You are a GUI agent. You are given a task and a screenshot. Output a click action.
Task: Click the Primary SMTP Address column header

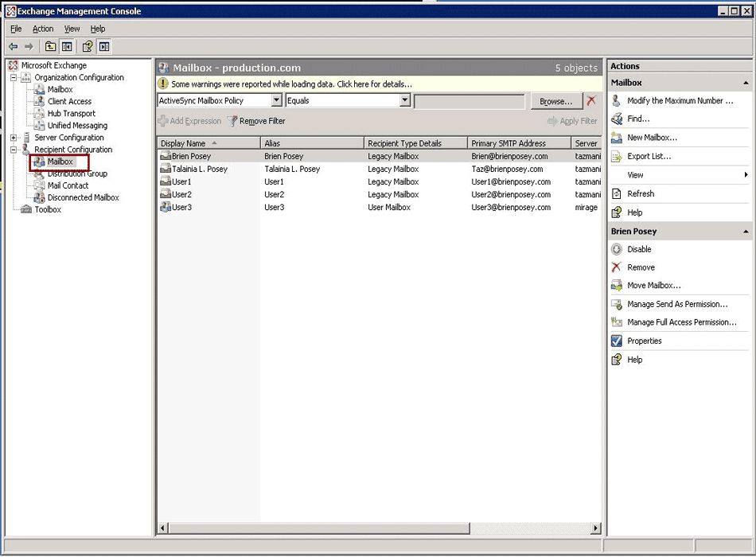pos(520,143)
